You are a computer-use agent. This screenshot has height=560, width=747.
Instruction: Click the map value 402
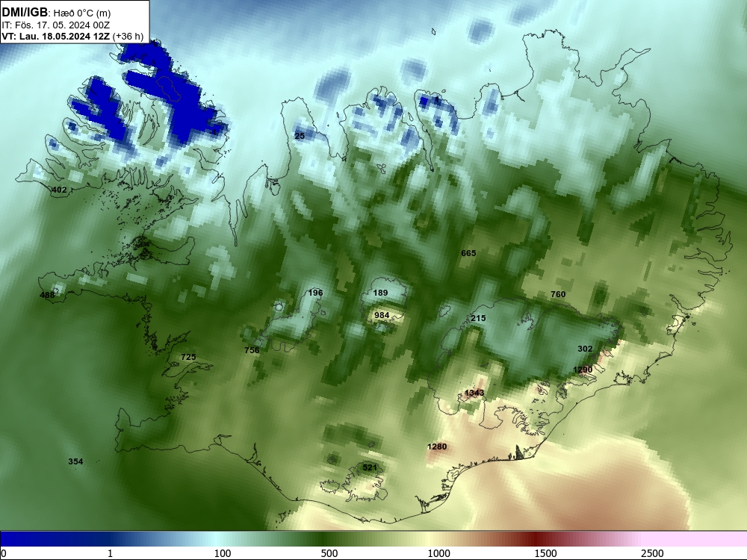[x=59, y=190]
